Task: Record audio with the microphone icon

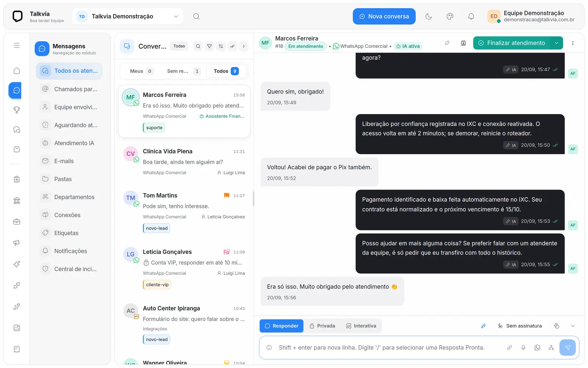Action: point(523,347)
